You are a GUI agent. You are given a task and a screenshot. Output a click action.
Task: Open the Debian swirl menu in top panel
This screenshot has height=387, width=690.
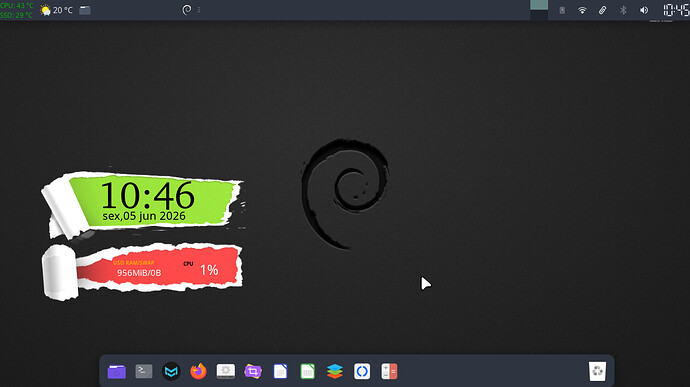(187, 10)
